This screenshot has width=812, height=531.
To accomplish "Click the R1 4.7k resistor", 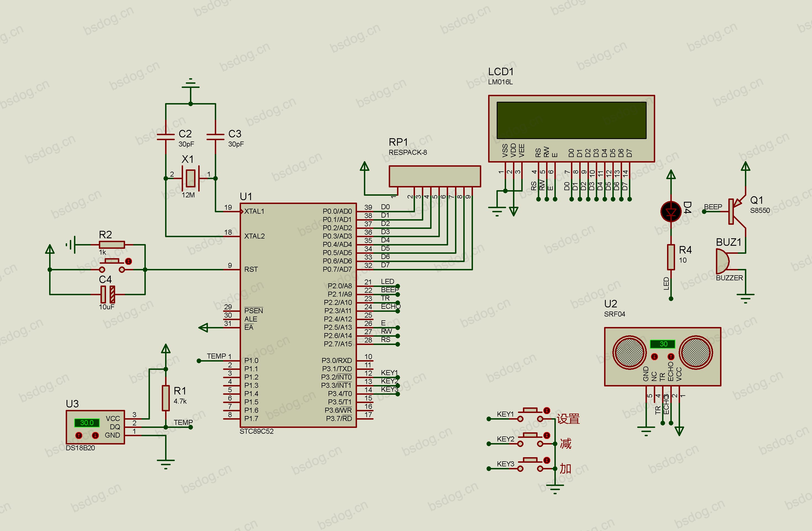I will click(165, 398).
